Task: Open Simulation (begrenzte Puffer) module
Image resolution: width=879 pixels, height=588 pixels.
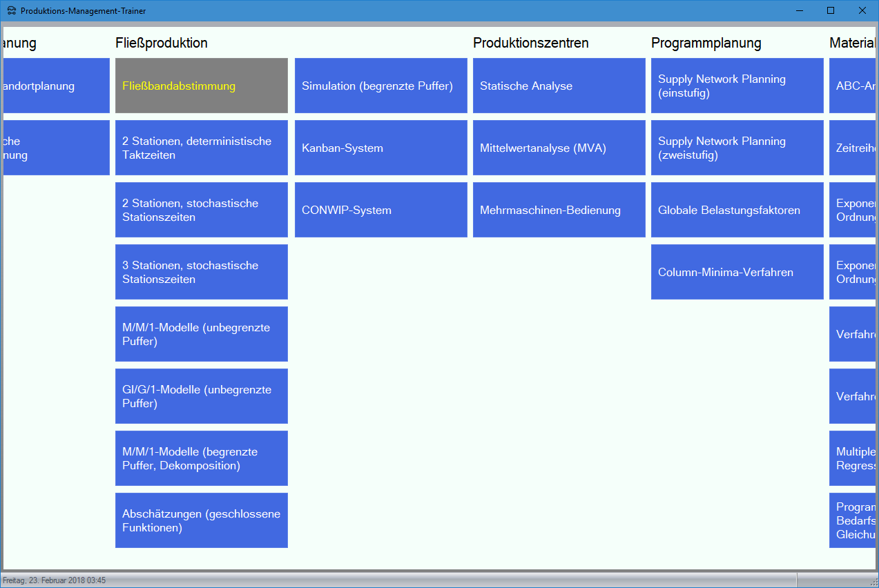Action: pyautogui.click(x=380, y=86)
